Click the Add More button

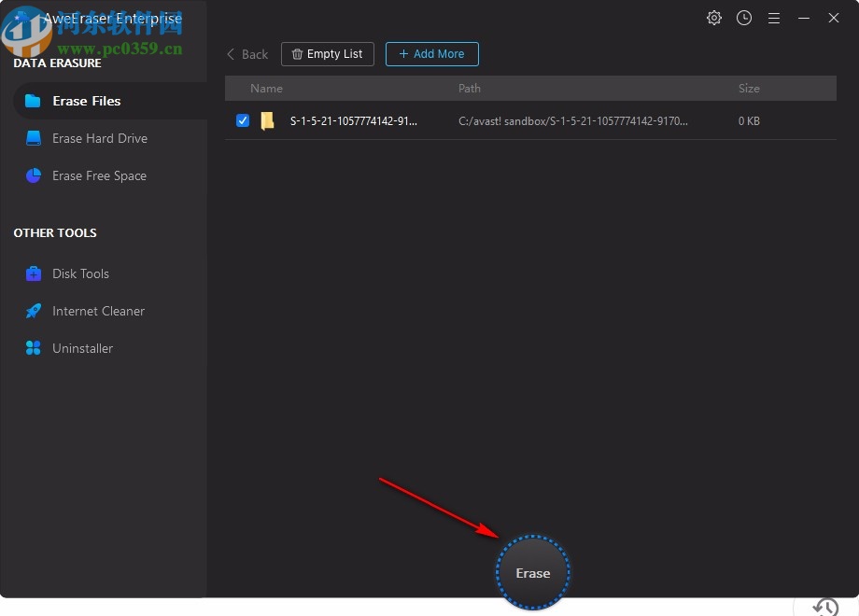pyautogui.click(x=431, y=53)
